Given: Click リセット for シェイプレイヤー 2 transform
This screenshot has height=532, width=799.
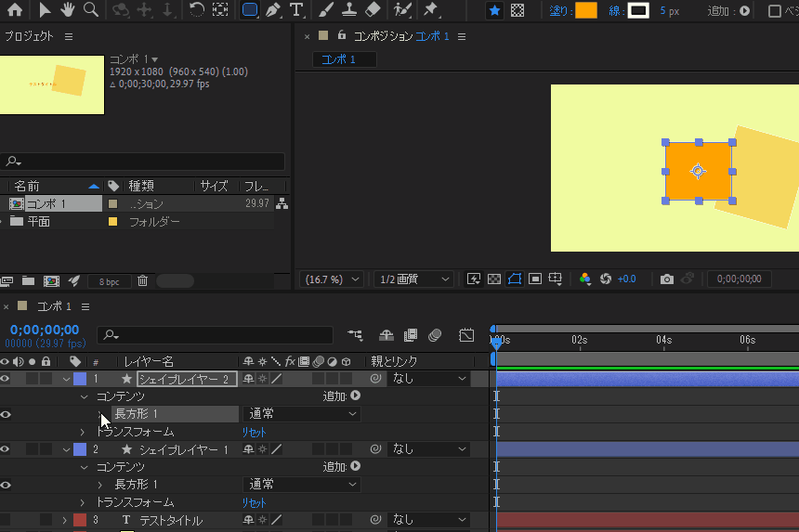Looking at the screenshot, I should [x=254, y=433].
